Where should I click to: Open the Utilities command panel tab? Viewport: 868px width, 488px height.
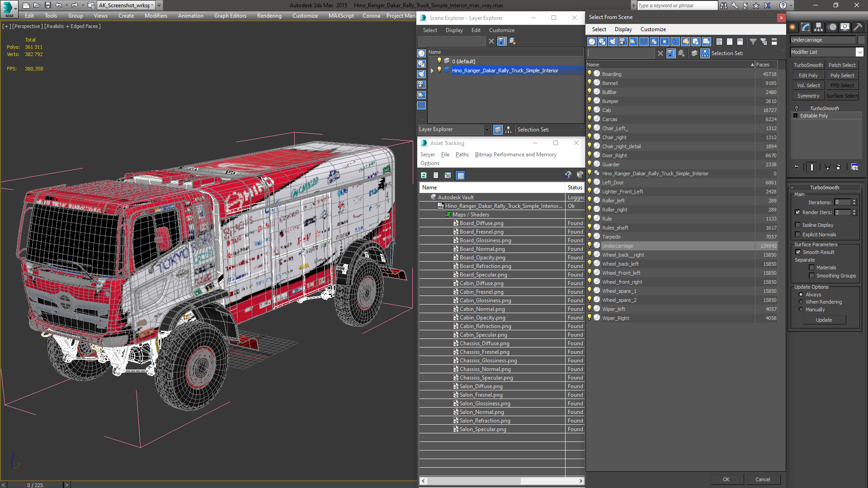point(858,27)
